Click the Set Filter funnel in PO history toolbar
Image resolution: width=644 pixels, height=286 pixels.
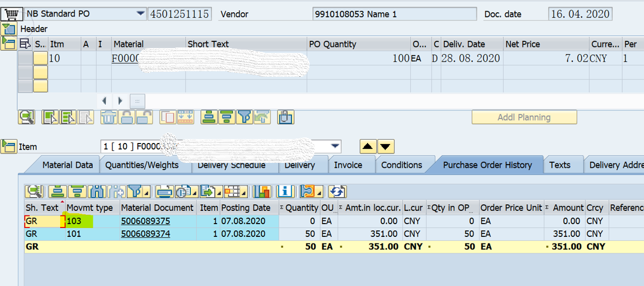tap(134, 191)
